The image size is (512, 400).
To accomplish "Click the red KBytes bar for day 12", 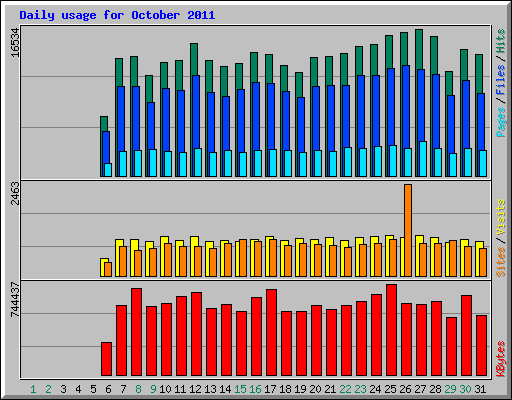I will point(196,334).
